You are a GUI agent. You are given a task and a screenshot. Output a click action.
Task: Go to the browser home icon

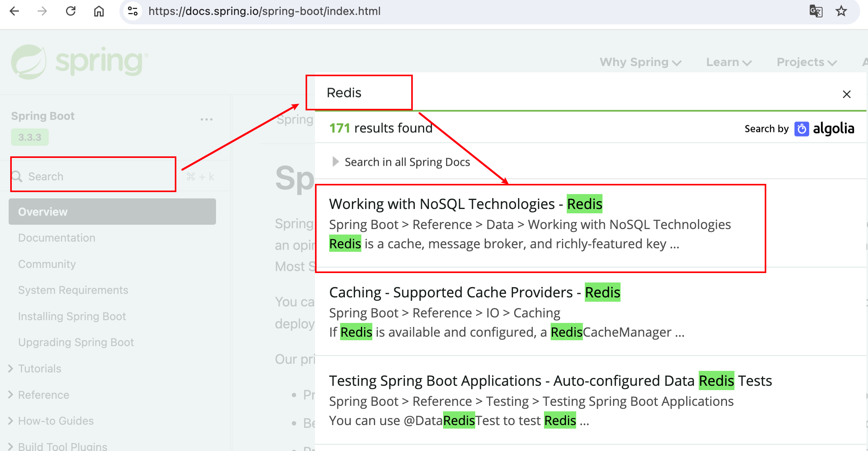[x=99, y=11]
